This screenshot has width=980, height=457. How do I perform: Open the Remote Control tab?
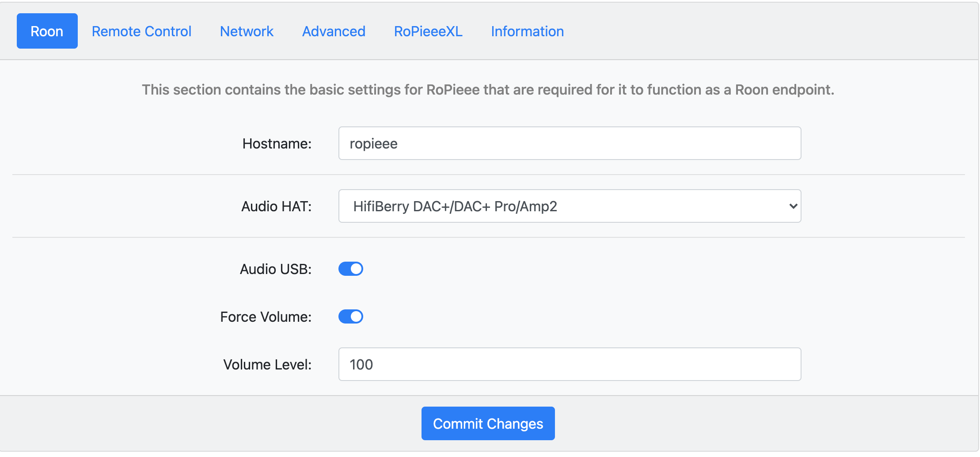point(141,31)
